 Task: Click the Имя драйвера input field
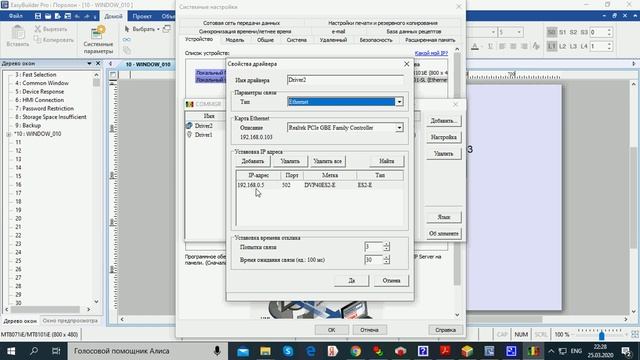click(x=345, y=80)
